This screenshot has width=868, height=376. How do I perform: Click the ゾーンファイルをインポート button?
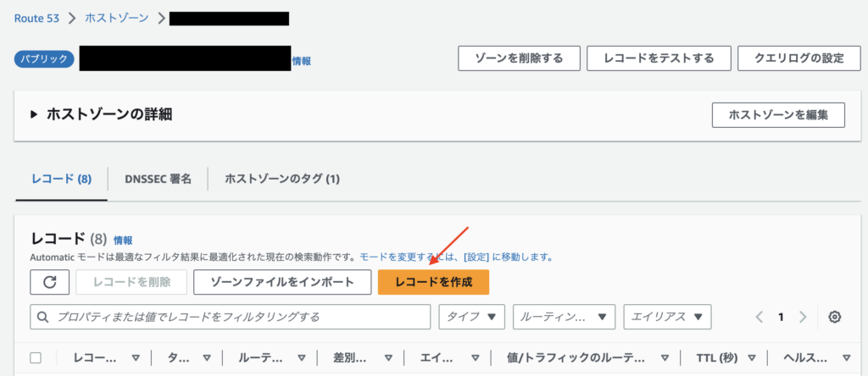click(282, 282)
